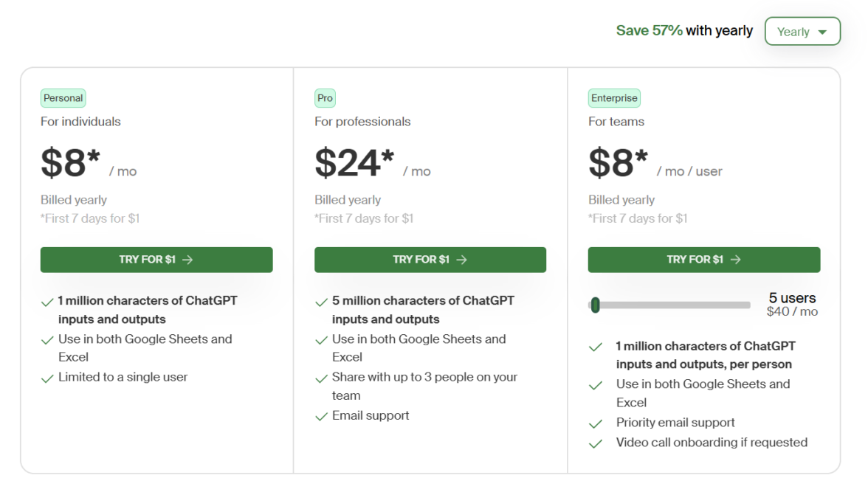The height and width of the screenshot is (478, 868).
Task: Click checkmark next to Limited to single user
Action: click(47, 378)
